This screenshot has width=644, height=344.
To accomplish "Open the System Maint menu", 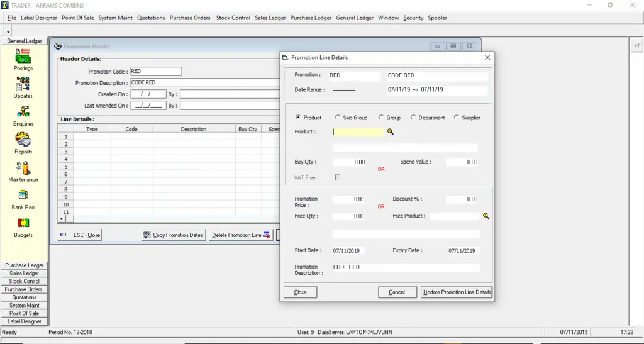I will pyautogui.click(x=116, y=18).
